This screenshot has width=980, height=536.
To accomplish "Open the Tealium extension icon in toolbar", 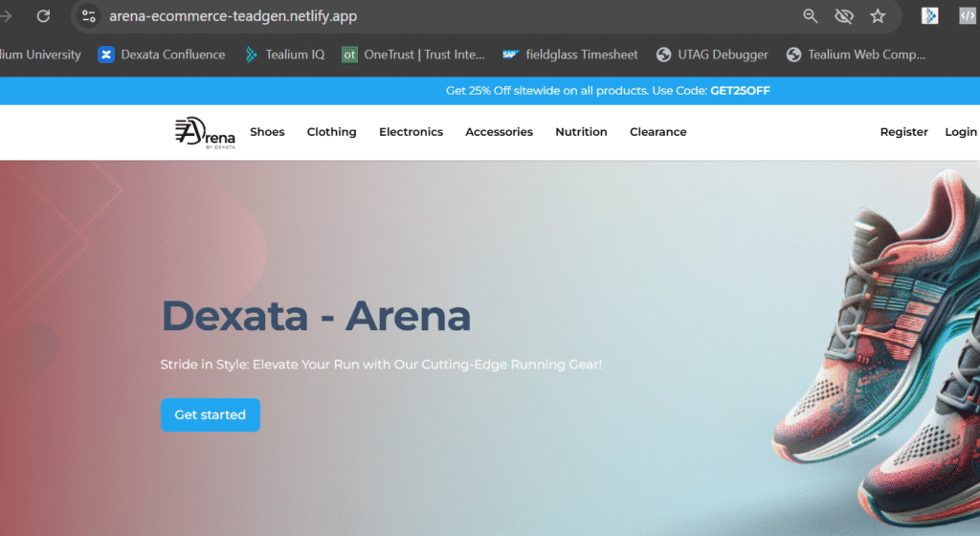I will 929,16.
